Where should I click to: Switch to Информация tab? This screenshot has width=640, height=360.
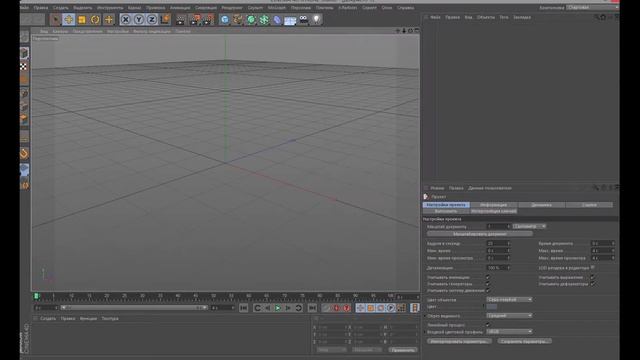pos(493,205)
